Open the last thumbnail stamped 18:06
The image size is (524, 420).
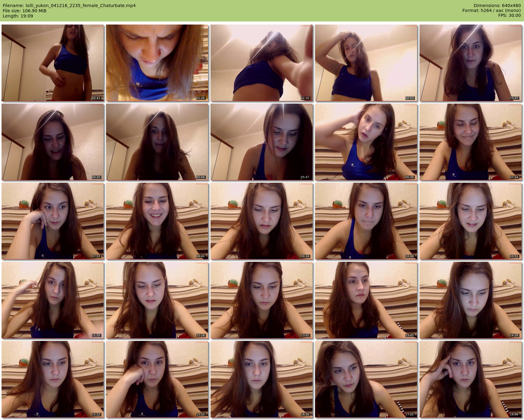pyautogui.click(x=471, y=379)
